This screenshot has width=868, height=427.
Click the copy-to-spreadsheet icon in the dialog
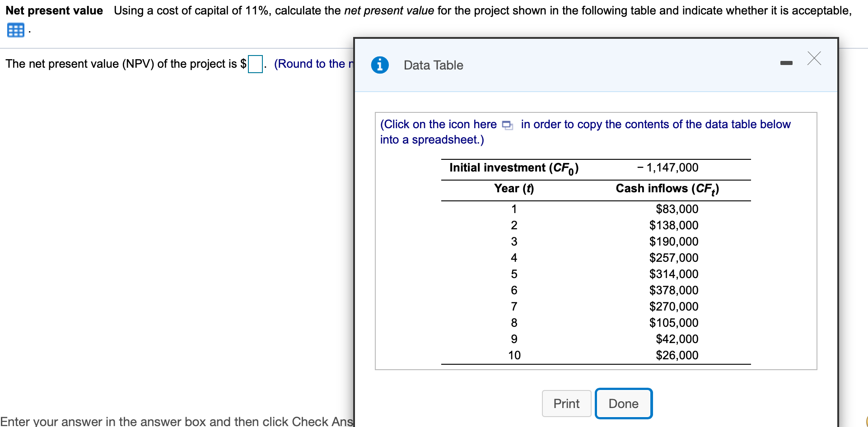tap(507, 125)
